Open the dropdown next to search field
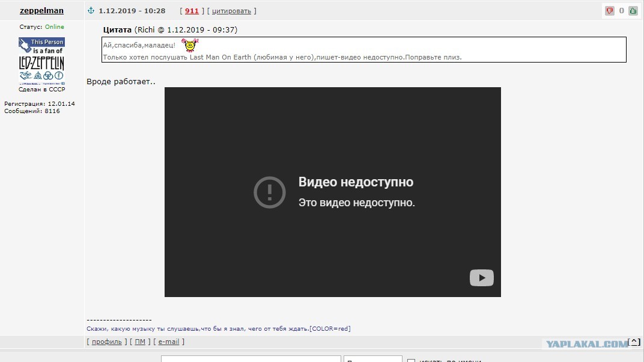Screen dimensions: 644x362 point(373,359)
